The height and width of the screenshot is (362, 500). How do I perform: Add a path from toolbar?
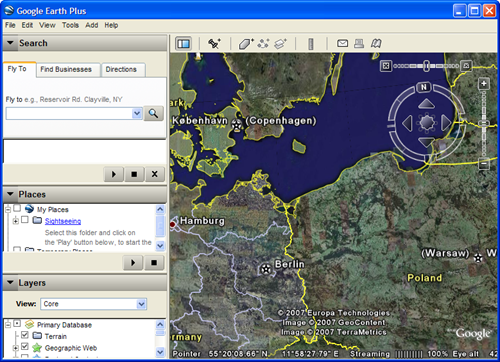263,43
